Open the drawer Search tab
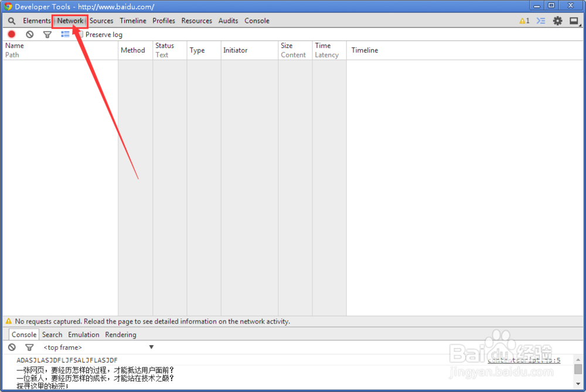586x392 pixels. (x=52, y=335)
